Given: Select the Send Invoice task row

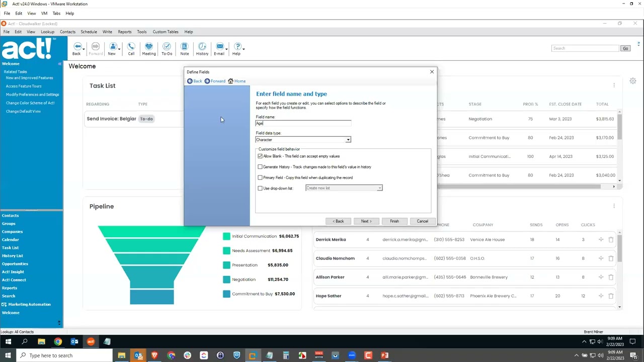Looking at the screenshot, I should click(134, 119).
